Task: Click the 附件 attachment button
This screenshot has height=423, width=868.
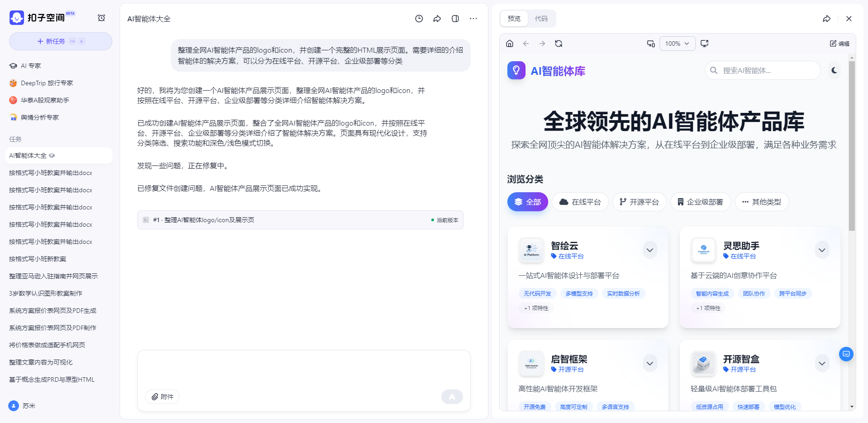Action: coord(162,397)
